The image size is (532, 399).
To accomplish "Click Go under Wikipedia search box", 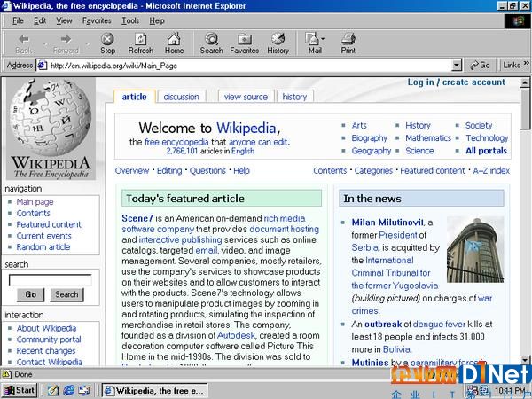I will pyautogui.click(x=30, y=294).
